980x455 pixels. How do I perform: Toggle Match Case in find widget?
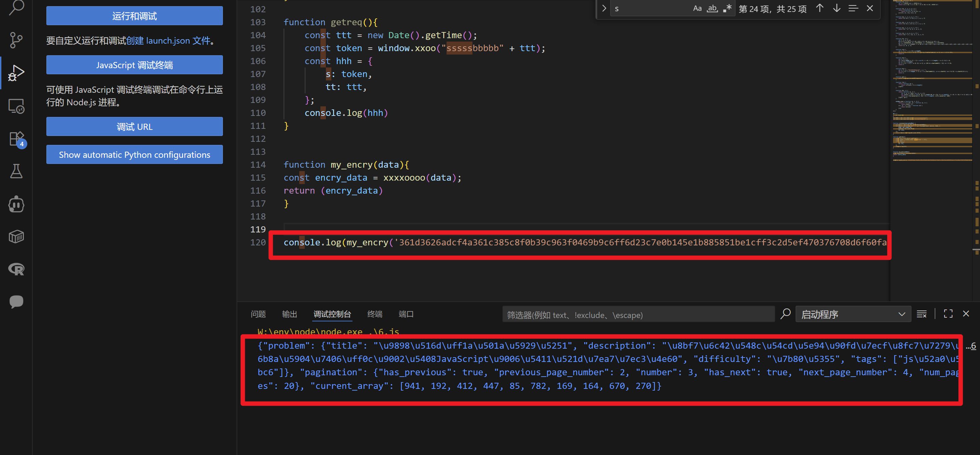point(697,9)
